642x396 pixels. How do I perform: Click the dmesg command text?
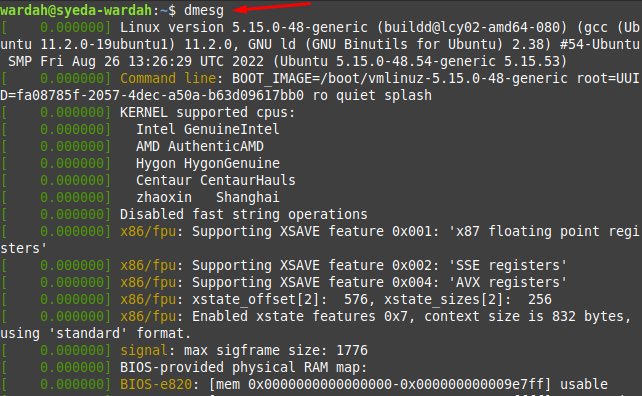click(x=203, y=10)
